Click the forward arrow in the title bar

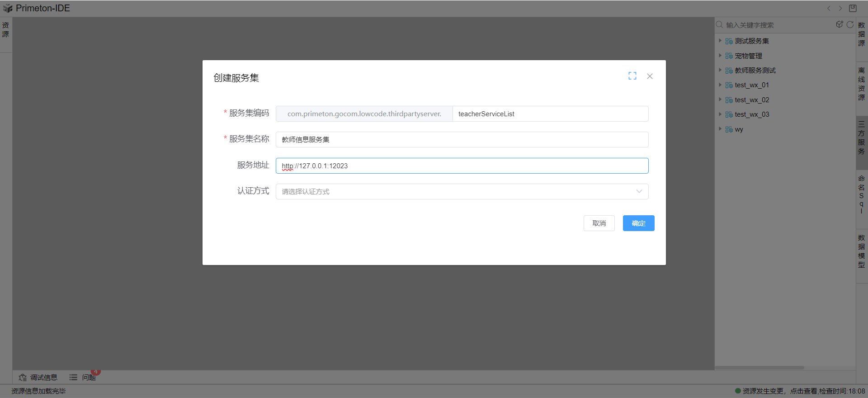(840, 8)
